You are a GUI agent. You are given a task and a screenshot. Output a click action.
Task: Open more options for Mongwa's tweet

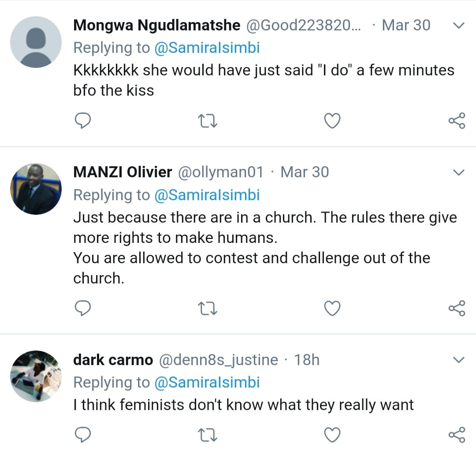459,26
